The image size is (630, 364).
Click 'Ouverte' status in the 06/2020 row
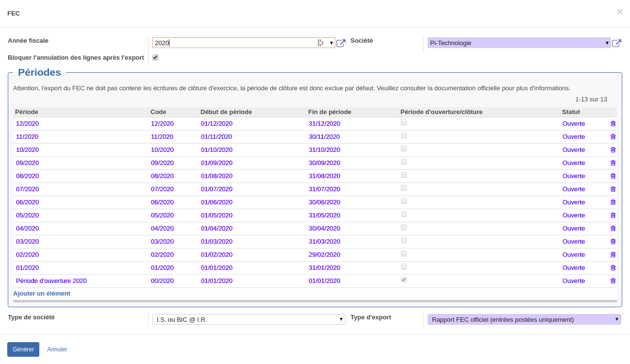(x=574, y=202)
